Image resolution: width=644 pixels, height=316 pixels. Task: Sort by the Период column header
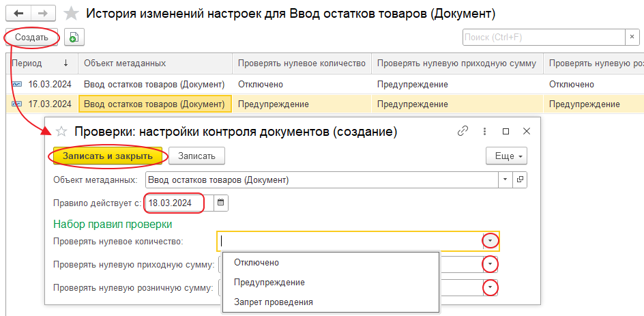pos(27,63)
